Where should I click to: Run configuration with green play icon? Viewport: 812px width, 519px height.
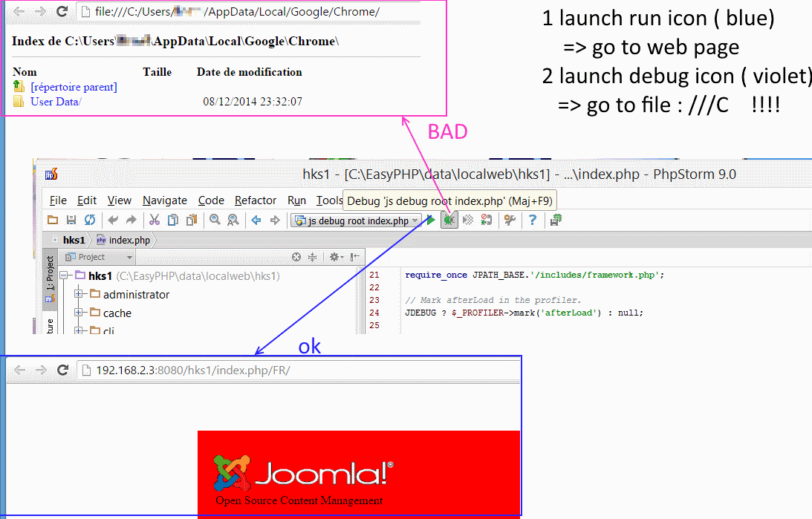pos(430,221)
